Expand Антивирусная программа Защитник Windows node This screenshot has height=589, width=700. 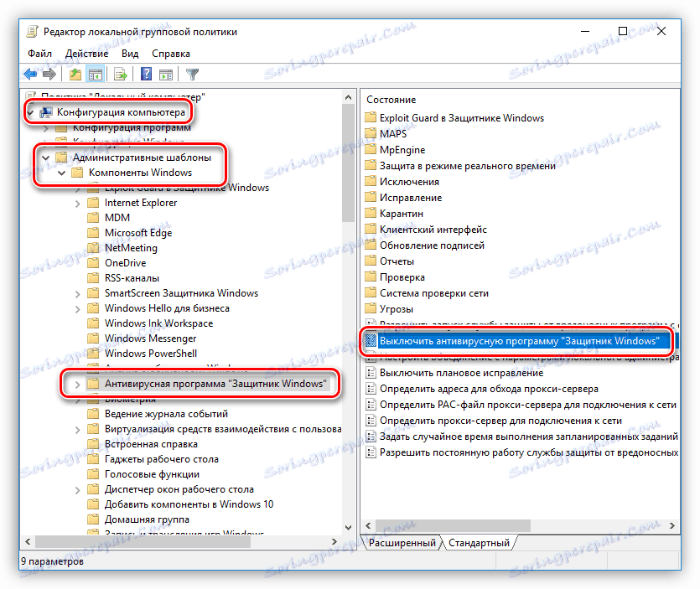78,385
